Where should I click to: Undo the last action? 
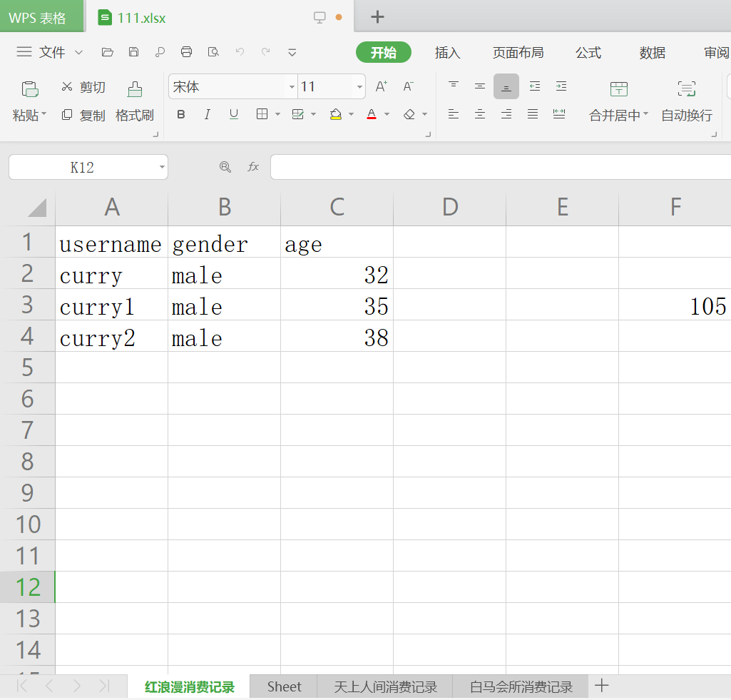click(x=240, y=52)
